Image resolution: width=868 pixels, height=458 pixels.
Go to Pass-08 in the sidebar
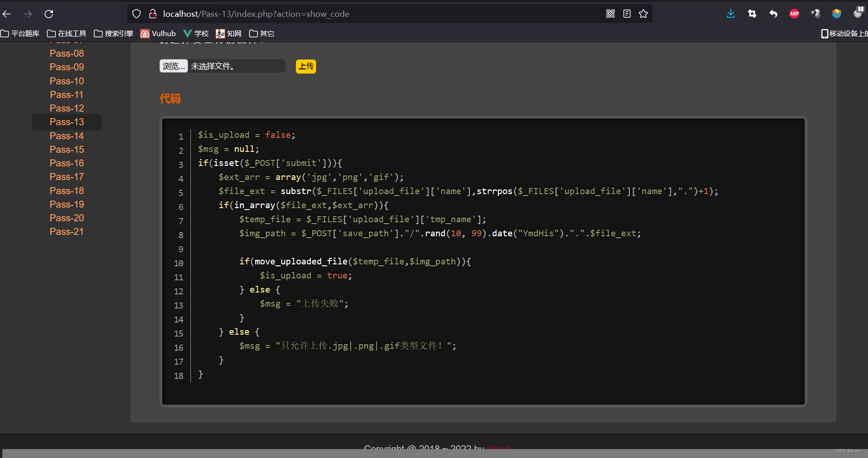(67, 53)
